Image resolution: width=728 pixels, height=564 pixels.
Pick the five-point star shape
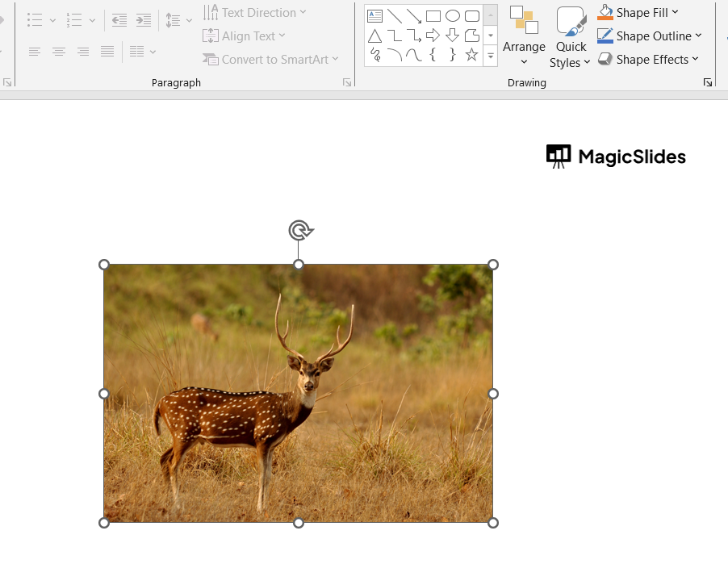(x=472, y=55)
